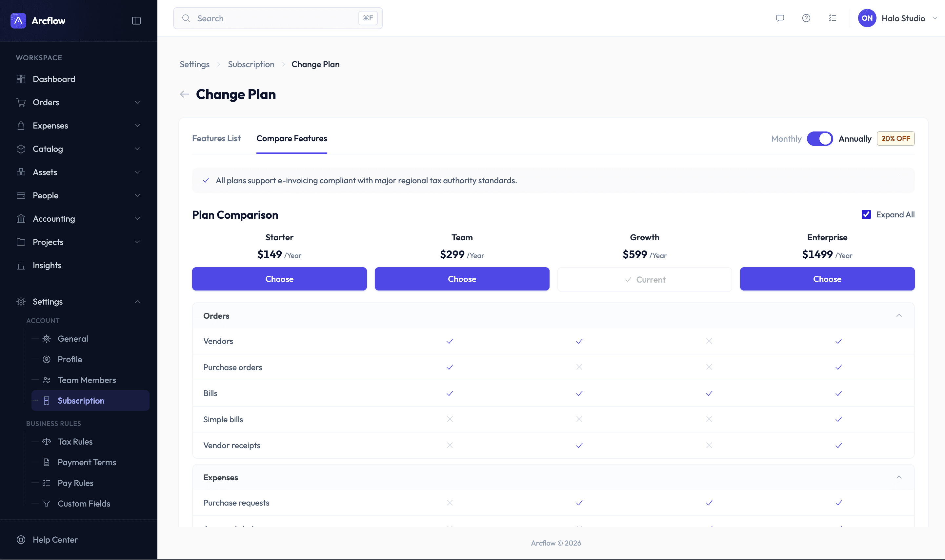Click the Team Members people icon
This screenshot has height=560, width=945.
[x=47, y=380]
